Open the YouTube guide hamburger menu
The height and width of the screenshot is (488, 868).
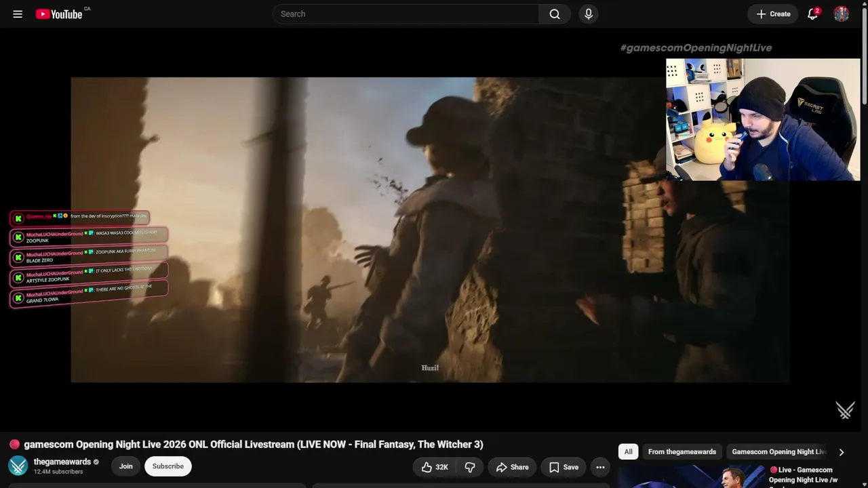pos(18,14)
